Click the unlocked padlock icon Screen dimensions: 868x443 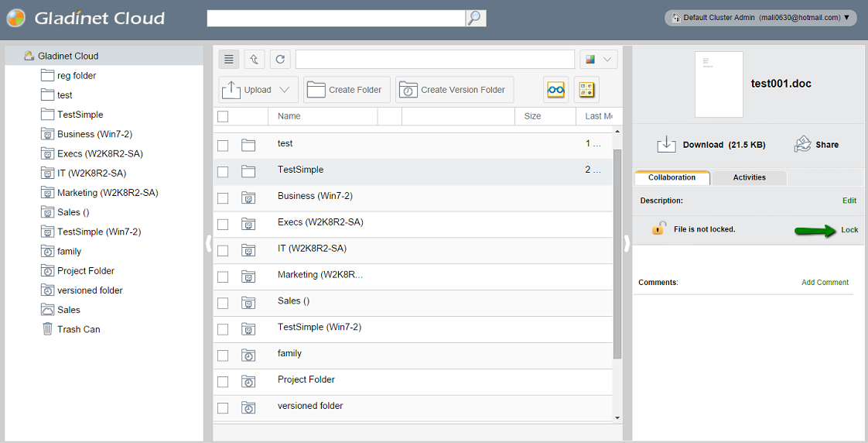click(658, 228)
